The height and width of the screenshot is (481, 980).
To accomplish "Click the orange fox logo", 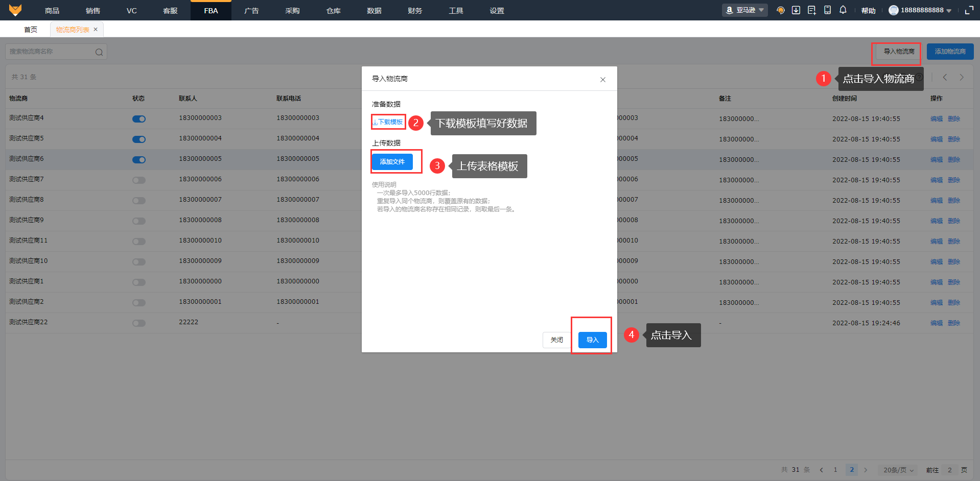I will pos(15,10).
